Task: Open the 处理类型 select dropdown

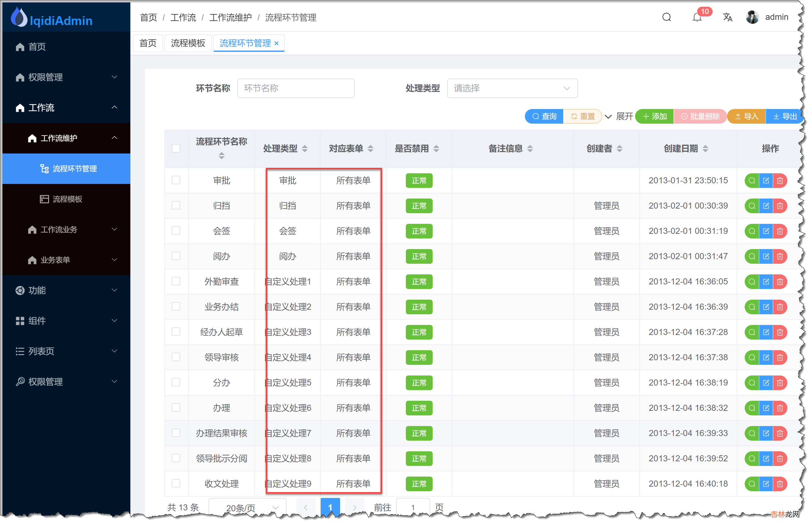Action: point(512,88)
